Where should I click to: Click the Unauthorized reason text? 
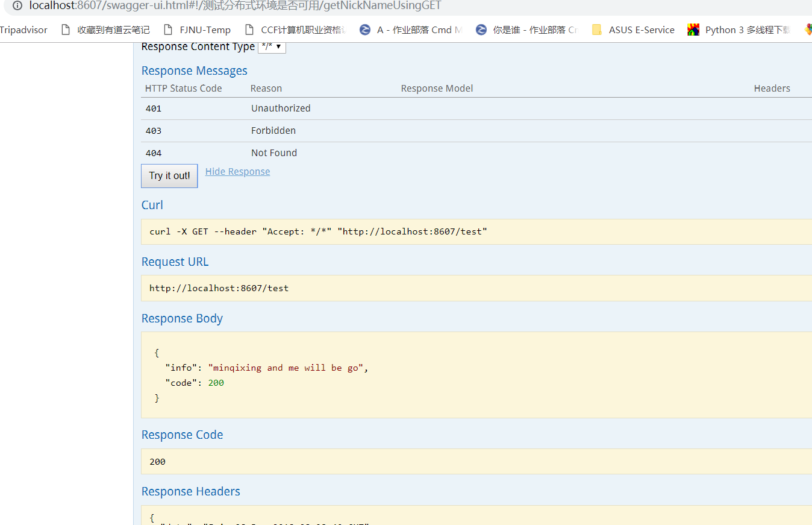pos(281,108)
